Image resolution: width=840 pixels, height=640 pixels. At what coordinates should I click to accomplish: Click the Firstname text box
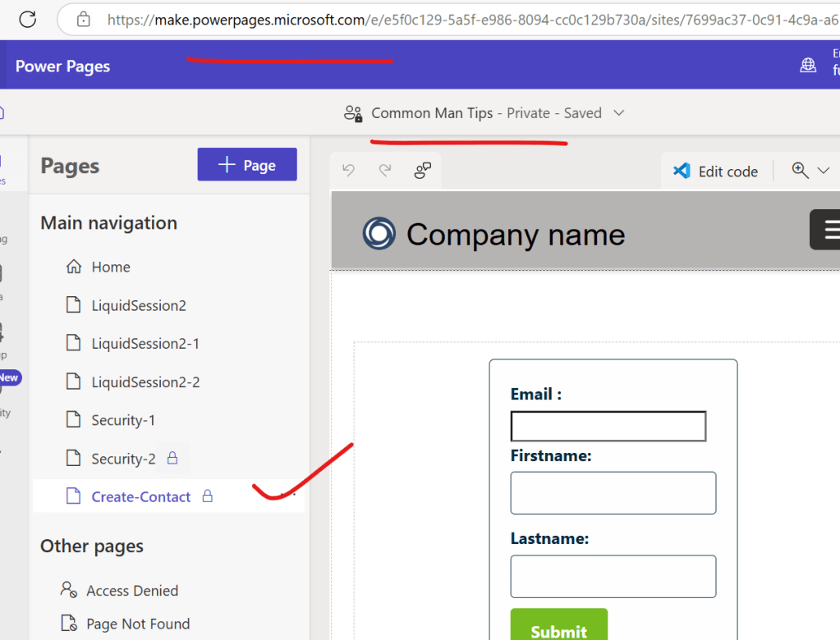[x=613, y=493]
